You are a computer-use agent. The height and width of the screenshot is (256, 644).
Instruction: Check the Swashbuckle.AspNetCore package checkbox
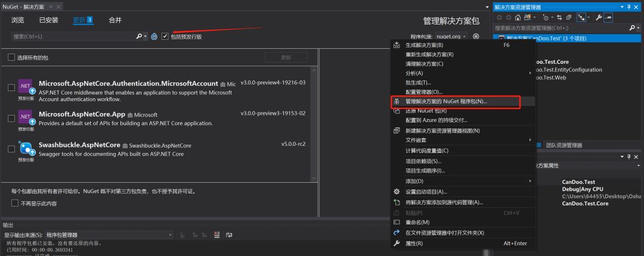pyautogui.click(x=11, y=149)
